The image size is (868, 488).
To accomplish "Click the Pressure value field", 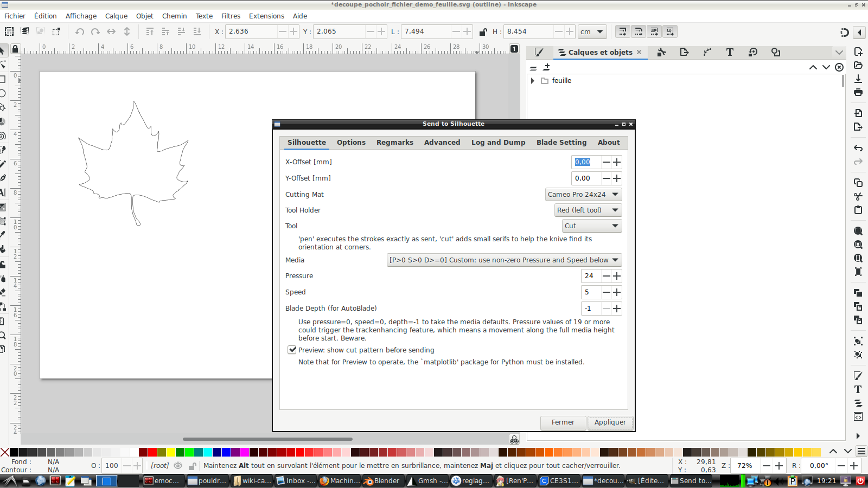I will pyautogui.click(x=590, y=276).
